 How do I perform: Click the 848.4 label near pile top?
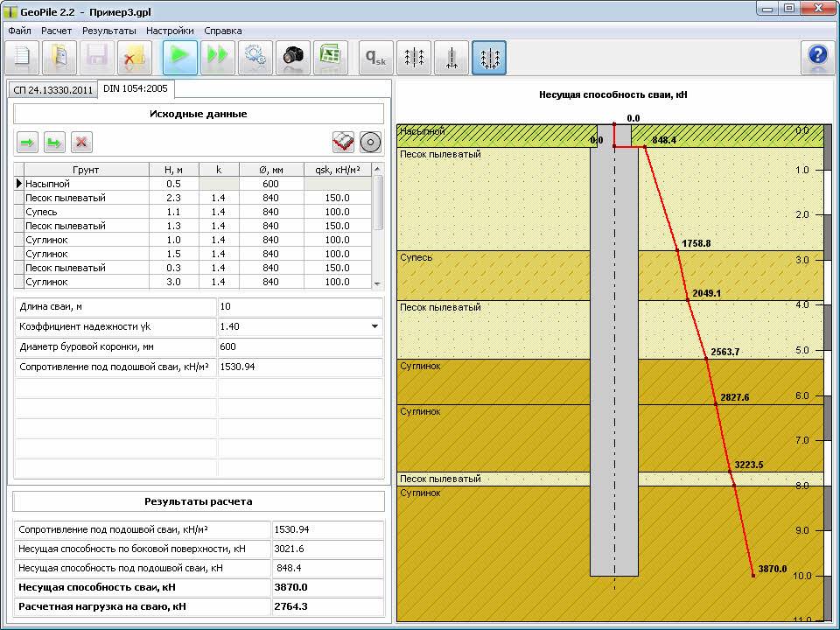coord(664,140)
